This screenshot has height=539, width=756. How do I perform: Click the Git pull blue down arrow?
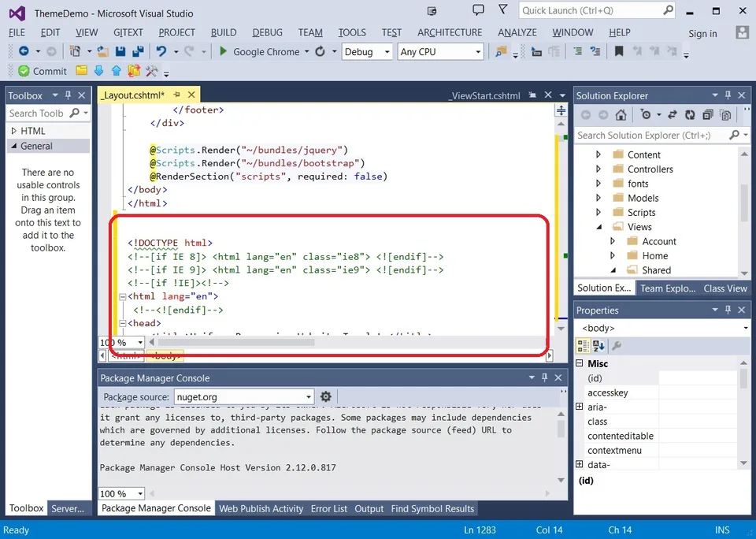point(99,71)
